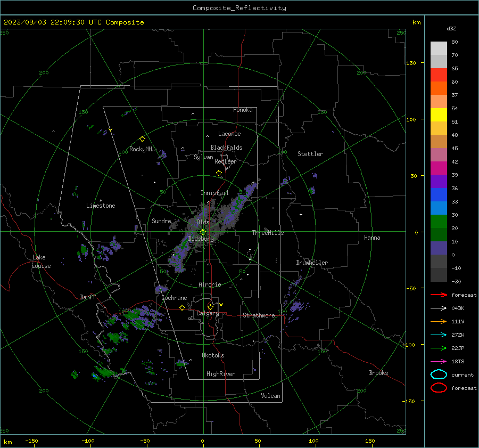Click the 'Cochrane' town label
479x448 pixels.
pos(174,298)
